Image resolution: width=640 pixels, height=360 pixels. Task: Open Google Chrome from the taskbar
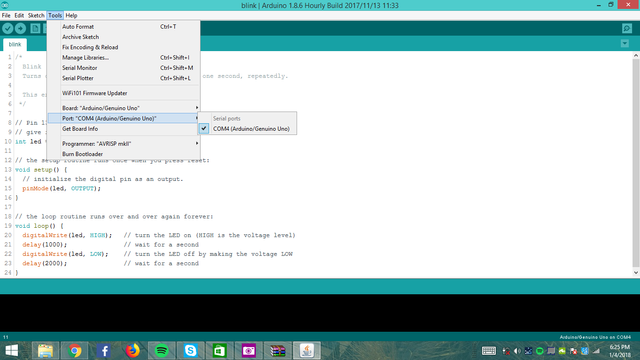(74, 351)
